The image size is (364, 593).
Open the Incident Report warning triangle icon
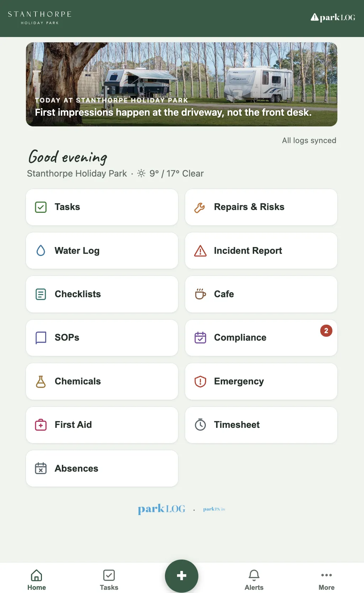[200, 251]
